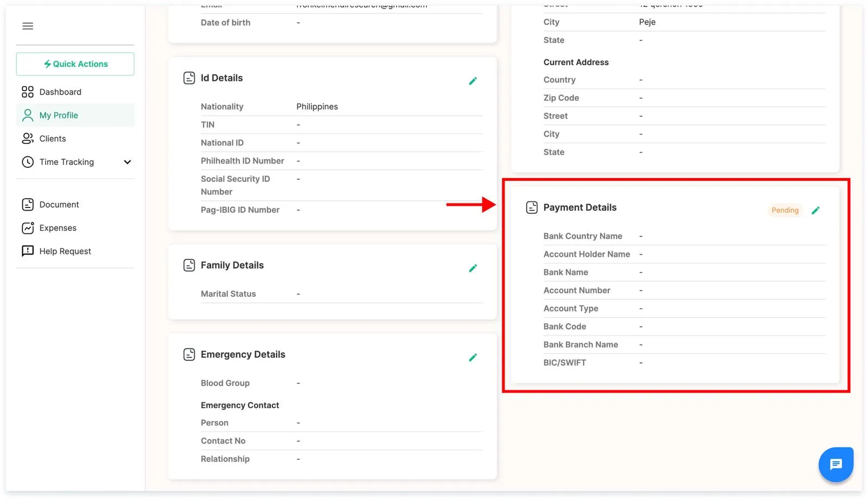Image resolution: width=868 pixels, height=500 pixels.
Task: Click the Clients people icon
Action: (28, 138)
